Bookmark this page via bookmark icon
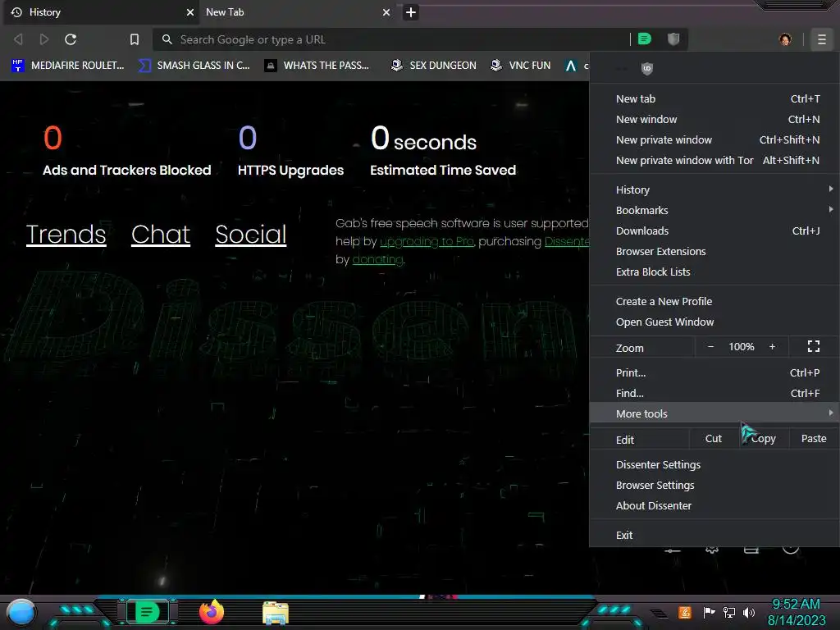 tap(135, 39)
